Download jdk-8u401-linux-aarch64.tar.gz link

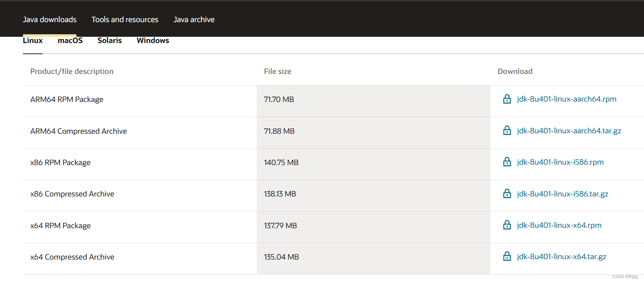tap(569, 131)
